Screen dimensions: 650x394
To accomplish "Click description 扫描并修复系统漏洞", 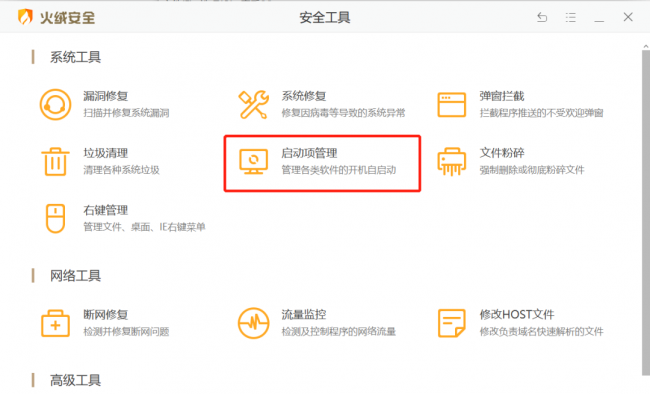I will [126, 113].
